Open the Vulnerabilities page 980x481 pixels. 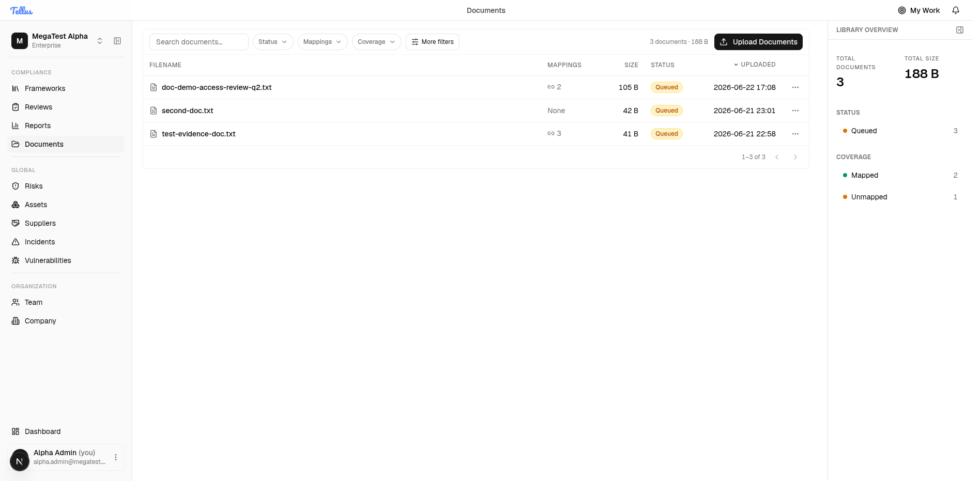coord(66,260)
